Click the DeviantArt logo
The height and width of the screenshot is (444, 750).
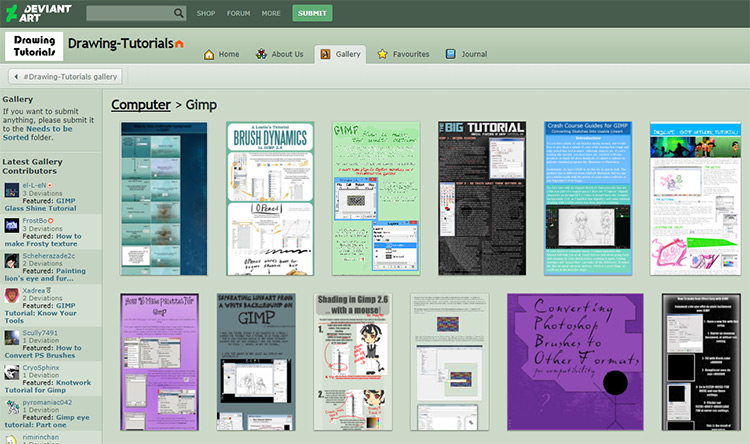click(x=39, y=13)
